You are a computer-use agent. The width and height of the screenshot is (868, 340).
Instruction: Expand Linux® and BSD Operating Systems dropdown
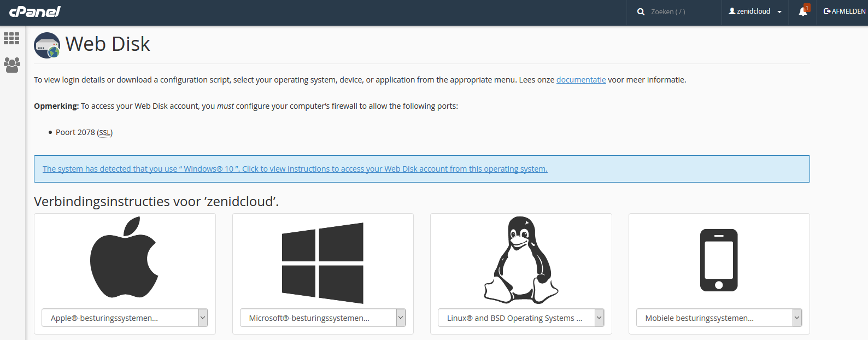point(521,318)
